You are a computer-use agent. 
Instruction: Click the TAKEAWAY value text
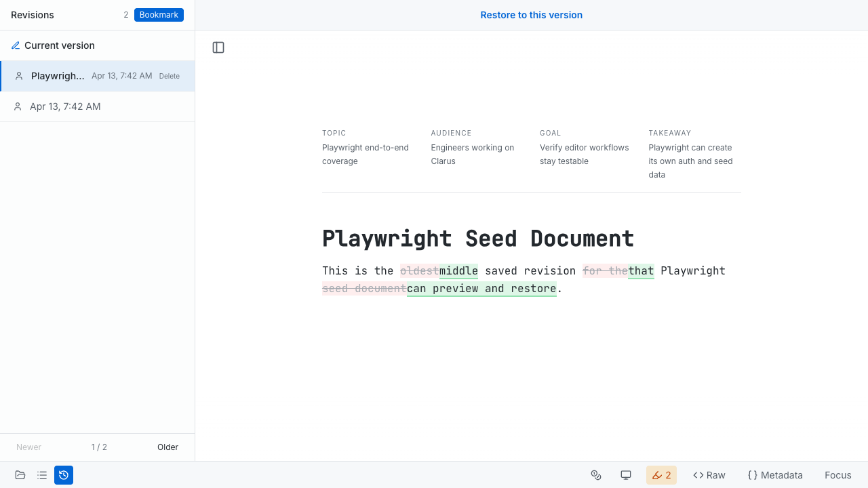[x=691, y=161]
